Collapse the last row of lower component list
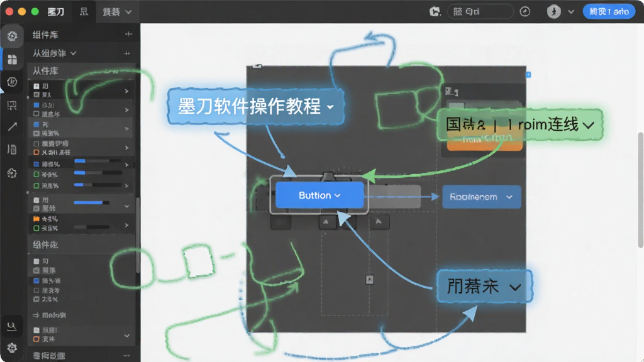The image size is (644, 362). pos(126,336)
